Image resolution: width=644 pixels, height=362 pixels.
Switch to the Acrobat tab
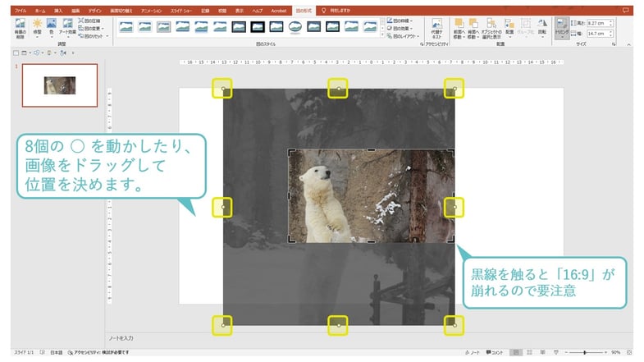click(278, 11)
